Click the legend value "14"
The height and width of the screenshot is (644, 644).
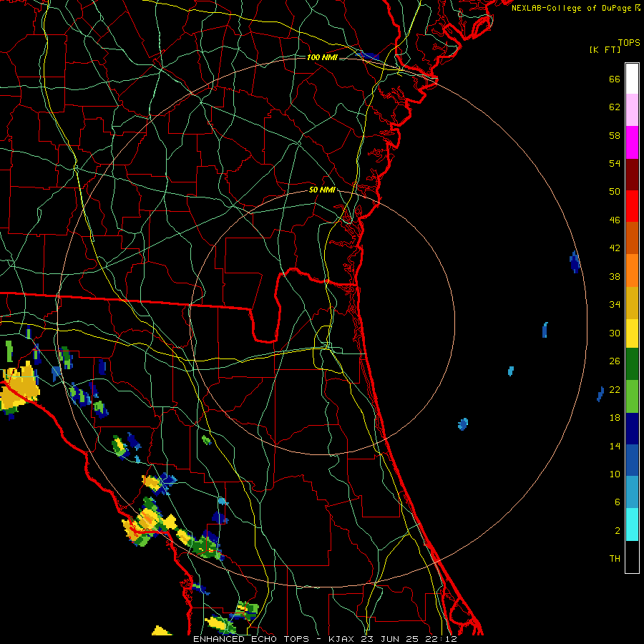tap(615, 446)
